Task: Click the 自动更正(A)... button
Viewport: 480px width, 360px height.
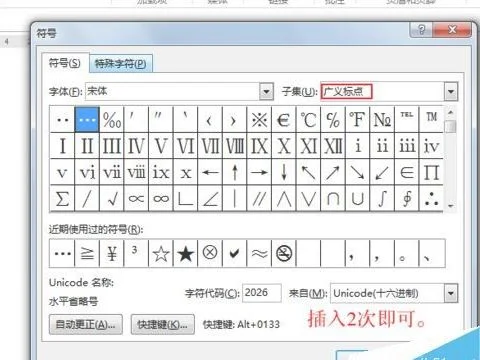Action: (x=86, y=324)
